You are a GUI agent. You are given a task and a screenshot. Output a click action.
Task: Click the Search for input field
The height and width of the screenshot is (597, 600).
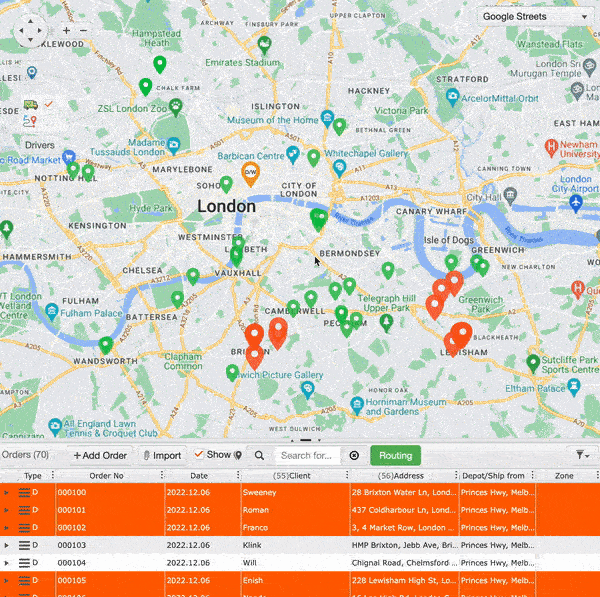[x=308, y=455]
